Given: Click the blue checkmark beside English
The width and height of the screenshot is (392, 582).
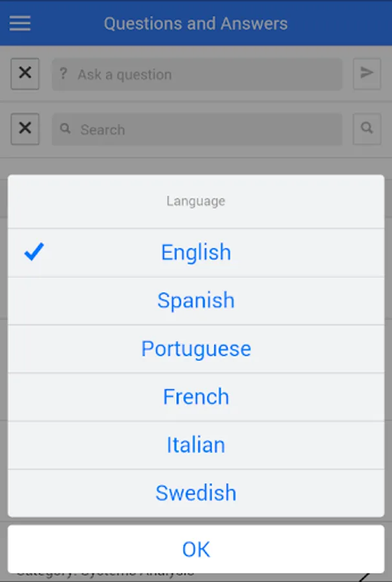Looking at the screenshot, I should tap(33, 252).
